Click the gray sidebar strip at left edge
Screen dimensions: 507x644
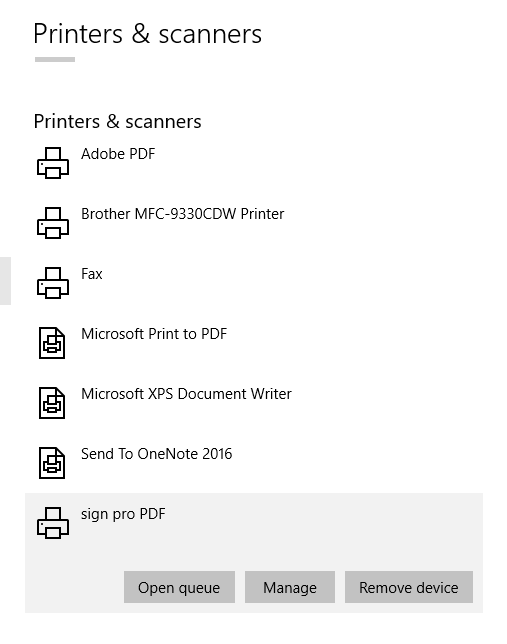click(5, 281)
